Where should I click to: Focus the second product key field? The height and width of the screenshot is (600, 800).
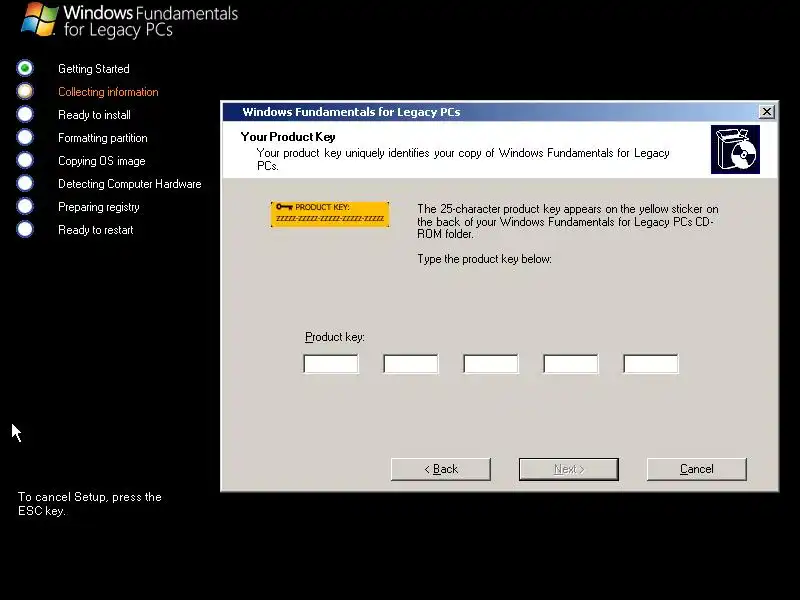click(x=411, y=364)
